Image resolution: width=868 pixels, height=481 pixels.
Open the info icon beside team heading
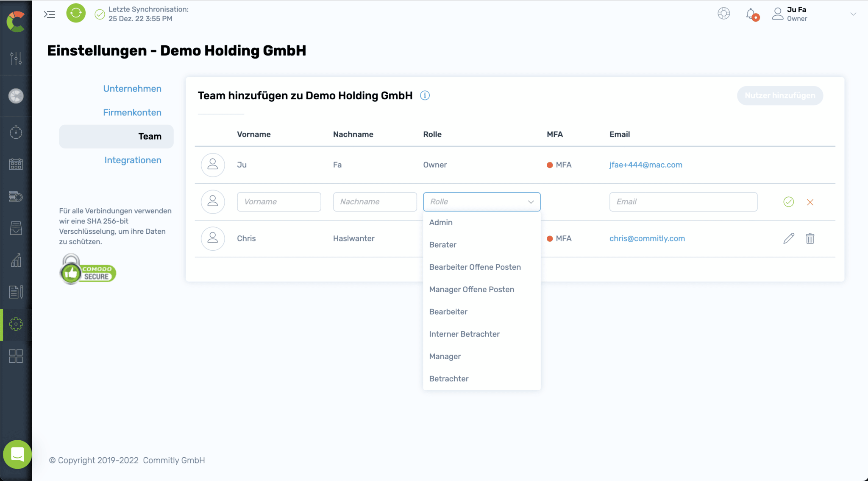coord(425,95)
